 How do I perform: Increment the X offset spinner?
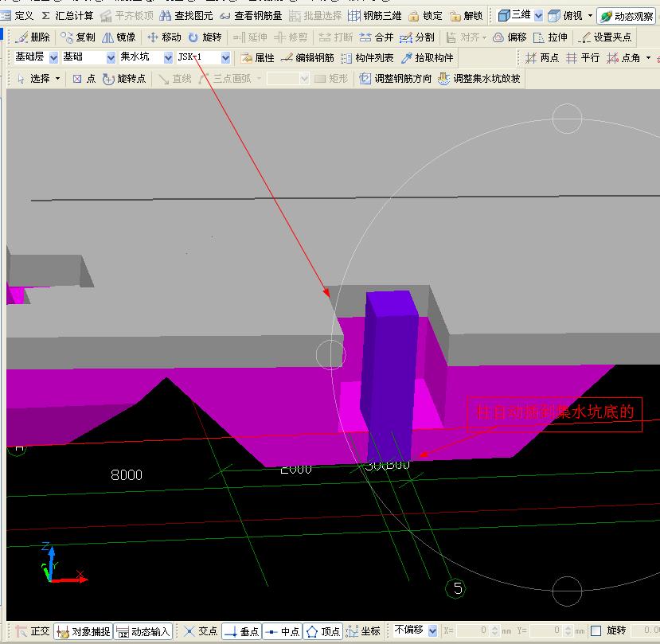pyautogui.click(x=494, y=628)
